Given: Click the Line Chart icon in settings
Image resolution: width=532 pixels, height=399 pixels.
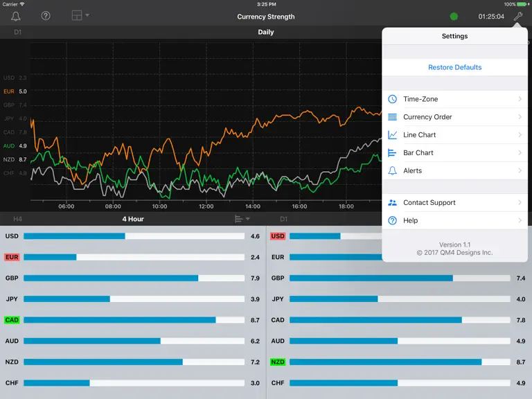Looking at the screenshot, I should click(392, 135).
